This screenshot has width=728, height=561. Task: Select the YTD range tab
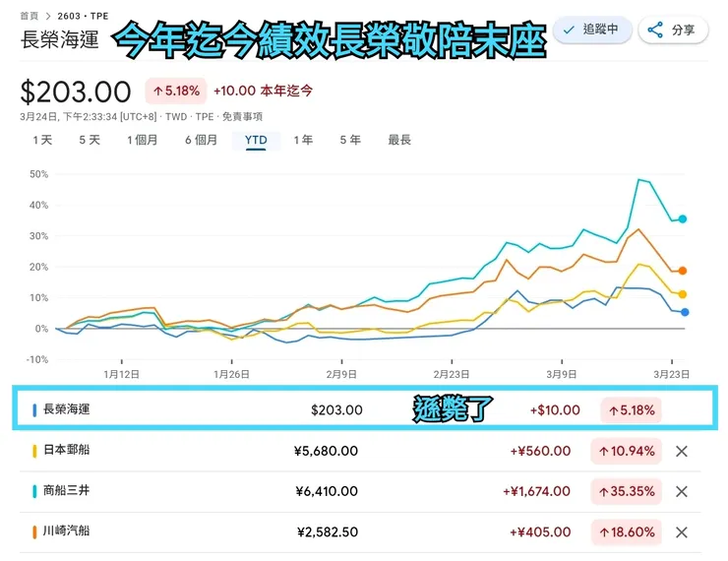256,140
